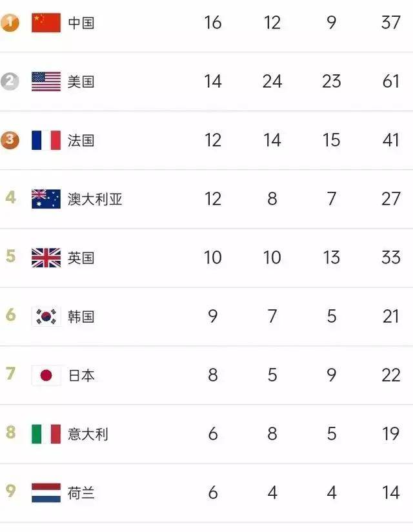
Task: Click the United States total of 61
Action: (x=390, y=81)
